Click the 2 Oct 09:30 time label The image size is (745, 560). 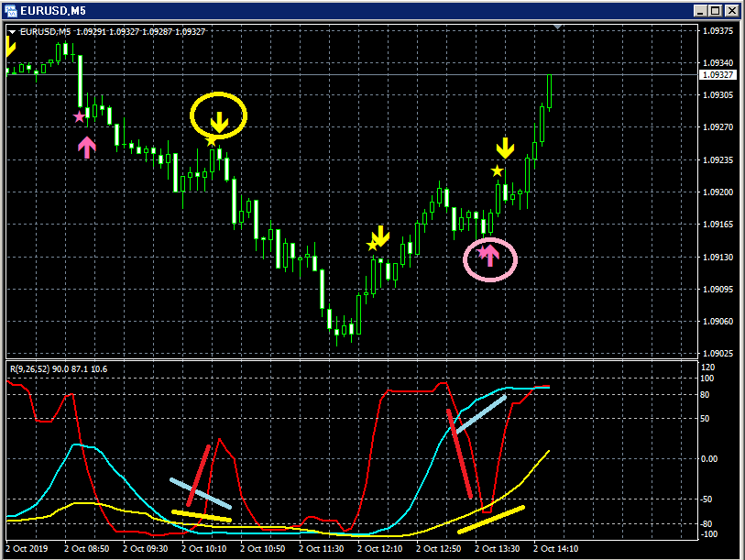(146, 549)
